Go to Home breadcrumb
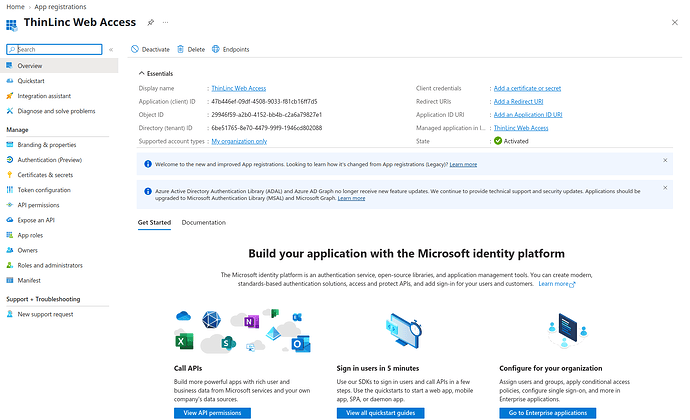This screenshot has height=420, width=690. click(x=15, y=7)
